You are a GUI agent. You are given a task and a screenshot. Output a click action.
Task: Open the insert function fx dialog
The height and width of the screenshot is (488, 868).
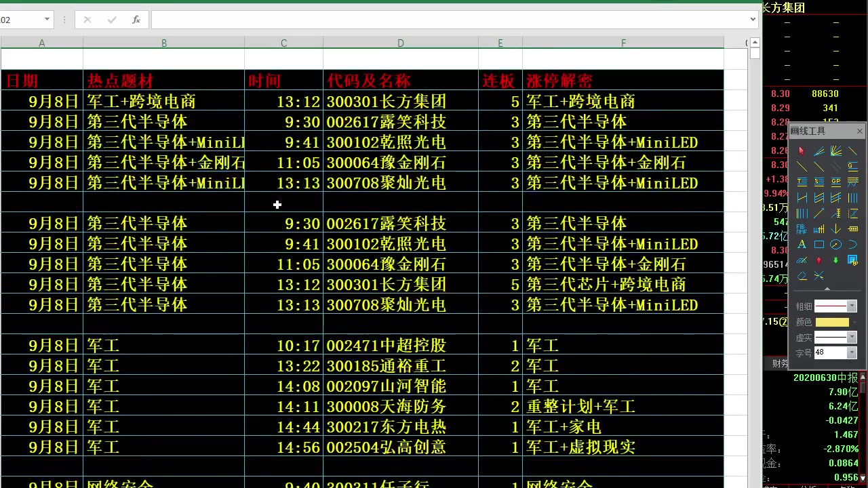click(x=136, y=20)
